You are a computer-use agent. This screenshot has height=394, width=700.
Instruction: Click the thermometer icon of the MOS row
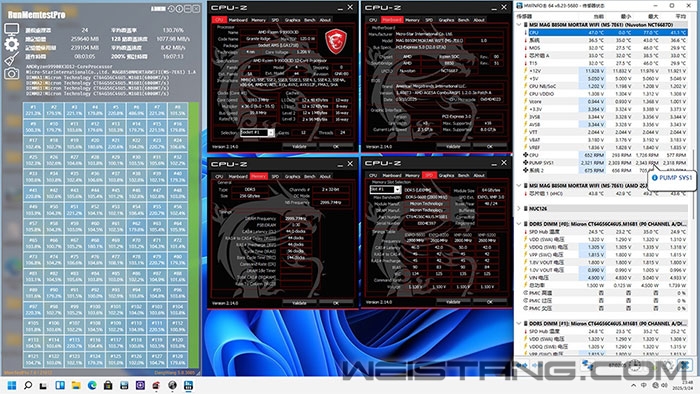click(525, 48)
